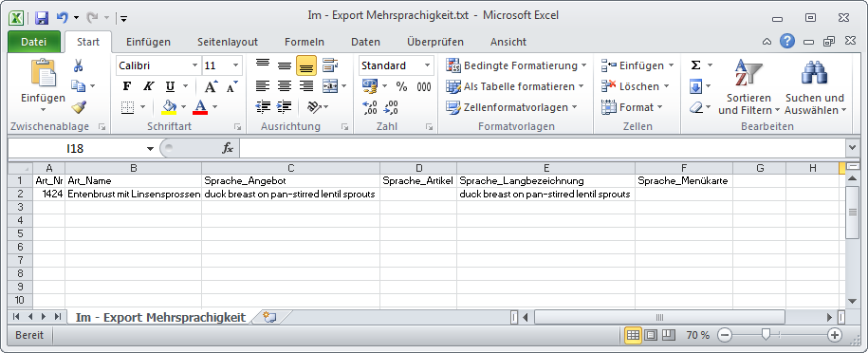Open Excel Help question mark icon
Viewport: 868px width, 353px height.
[x=787, y=41]
